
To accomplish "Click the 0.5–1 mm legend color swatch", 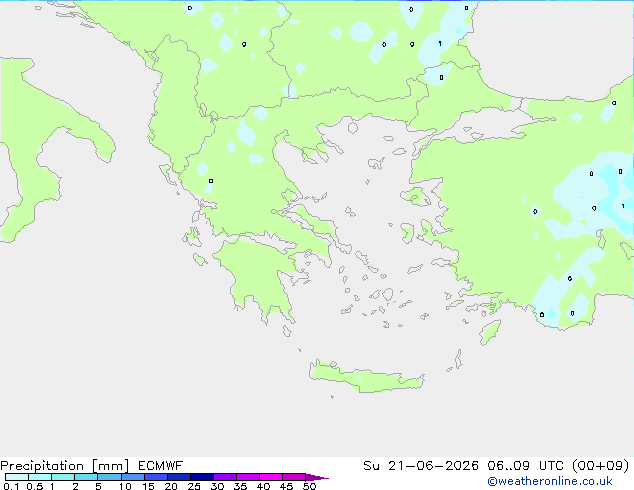I will click(40, 477).
